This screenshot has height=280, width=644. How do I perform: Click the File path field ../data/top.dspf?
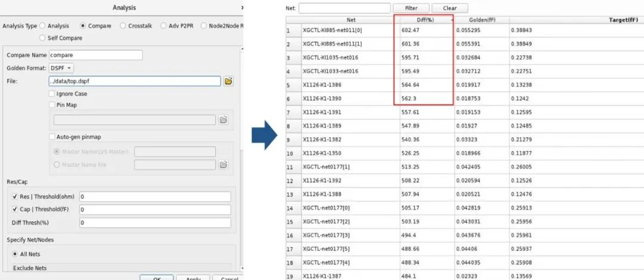(x=135, y=81)
